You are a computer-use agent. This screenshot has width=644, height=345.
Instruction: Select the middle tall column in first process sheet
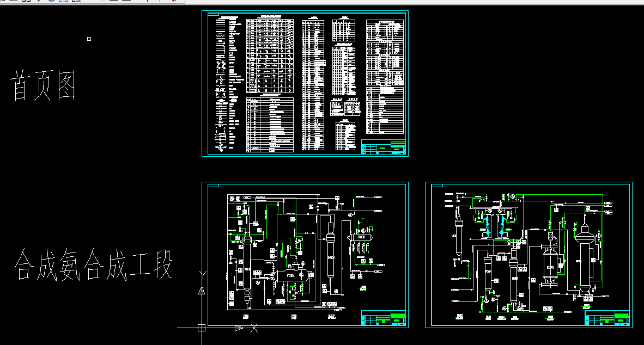(x=331, y=250)
